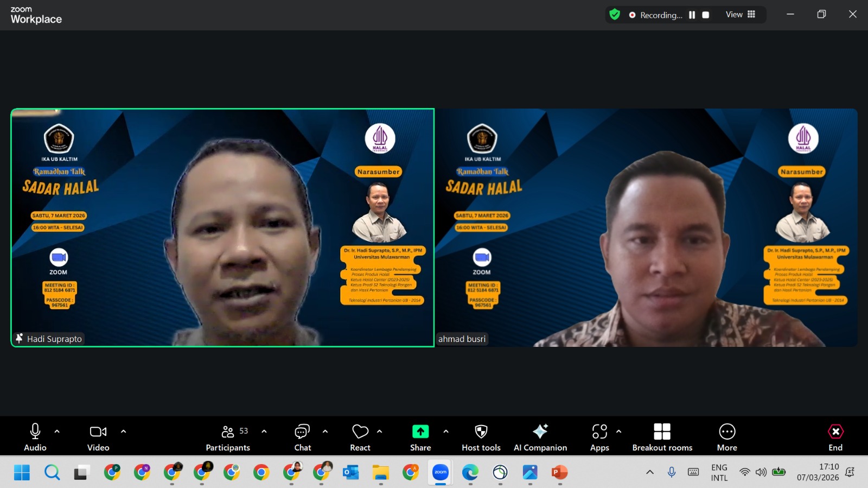The image size is (868, 488).
Task: Pause the recording
Action: (x=692, y=15)
